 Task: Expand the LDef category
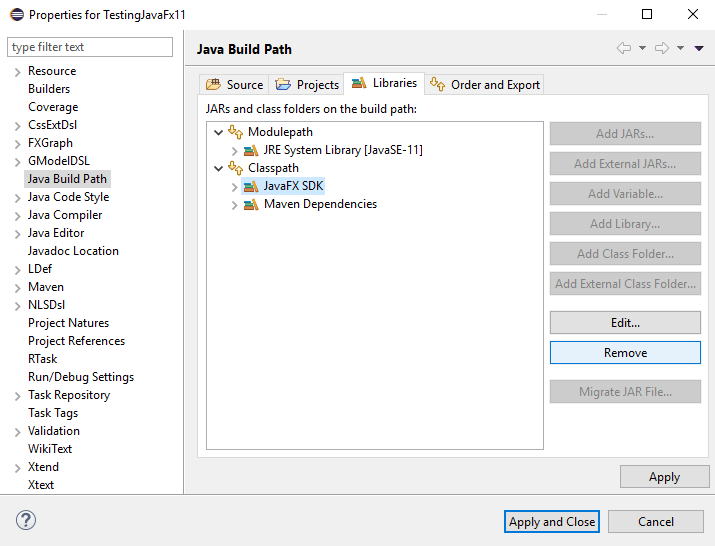tap(17, 270)
